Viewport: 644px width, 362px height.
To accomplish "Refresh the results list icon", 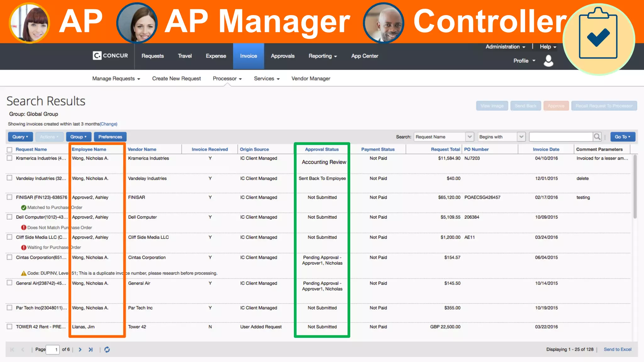I will (107, 349).
